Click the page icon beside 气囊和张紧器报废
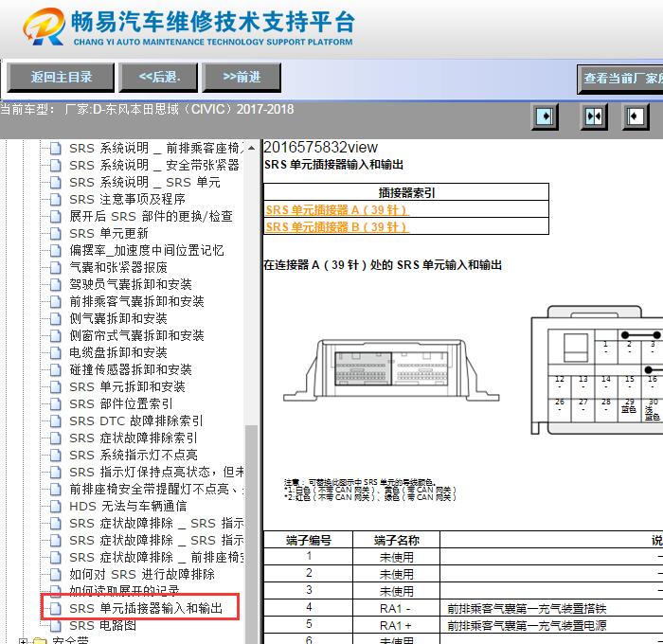This screenshot has height=644, width=663. [x=55, y=267]
